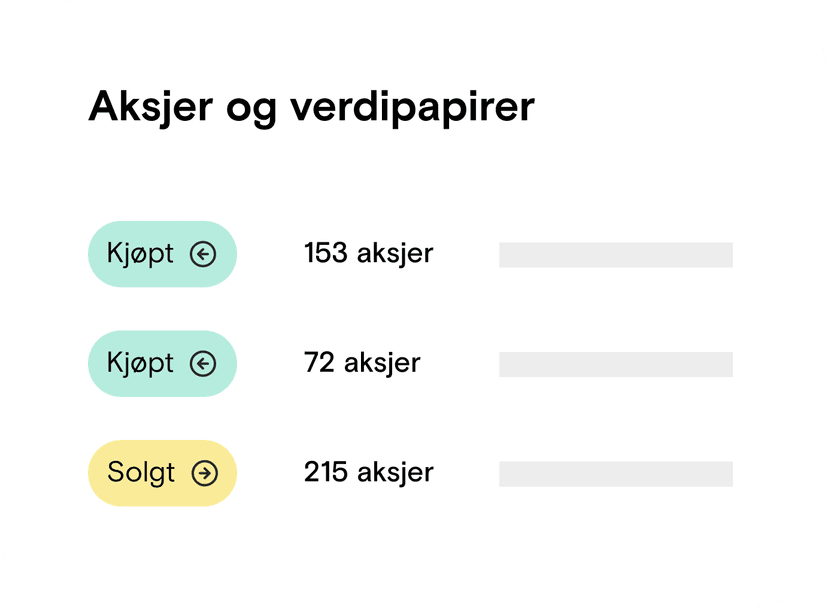This screenshot has width=828, height=607.
Task: Click the gray bar next to 153 aksjer
Action: tap(616, 255)
